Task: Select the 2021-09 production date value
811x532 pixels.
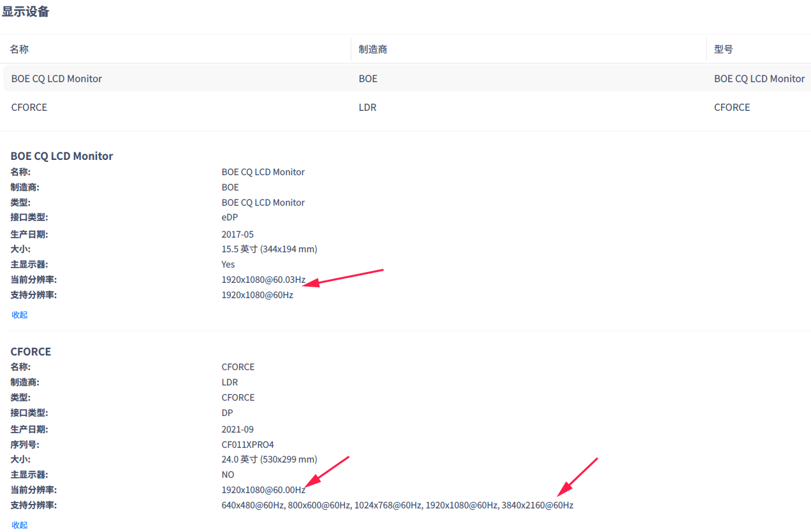Action: 238,429
